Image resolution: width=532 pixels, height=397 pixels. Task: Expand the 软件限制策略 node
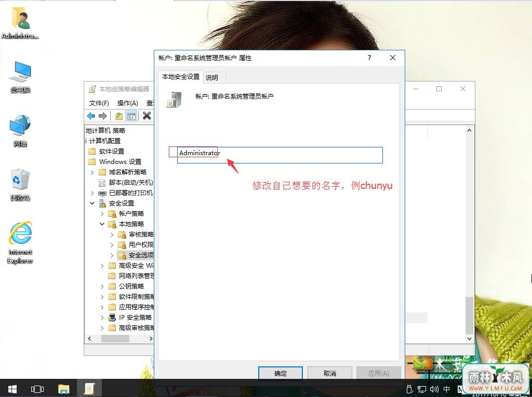(x=102, y=297)
